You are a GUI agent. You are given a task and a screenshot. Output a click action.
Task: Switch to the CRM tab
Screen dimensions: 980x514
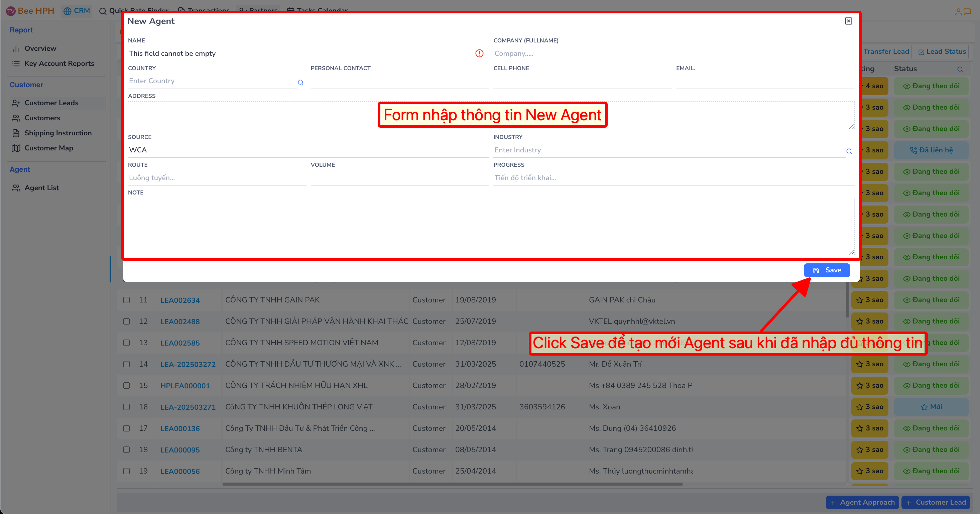pyautogui.click(x=77, y=11)
